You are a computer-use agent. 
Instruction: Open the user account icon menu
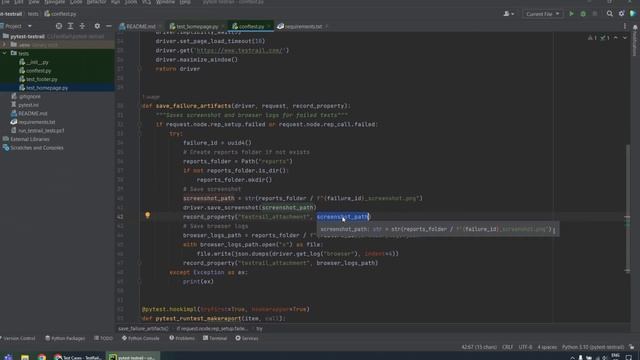tap(509, 14)
